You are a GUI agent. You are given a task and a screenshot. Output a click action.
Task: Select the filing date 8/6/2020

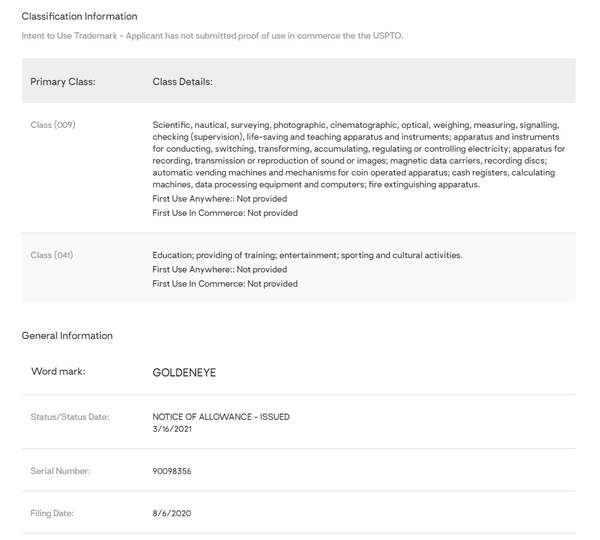(x=172, y=513)
